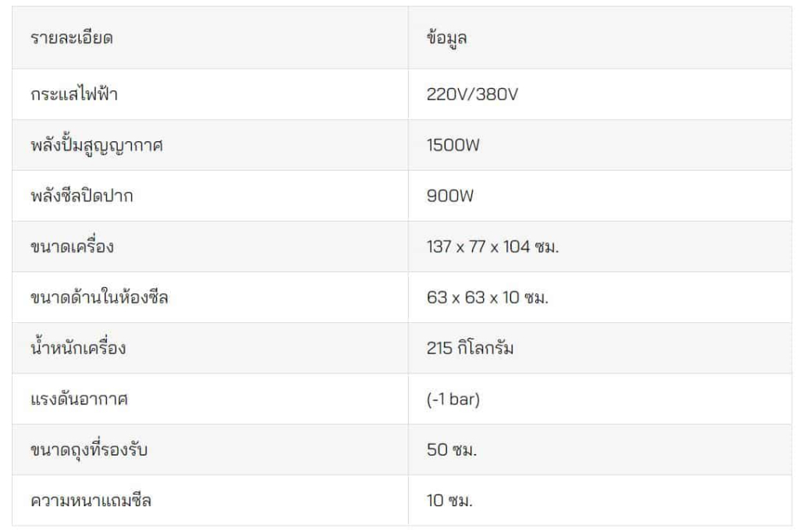The width and height of the screenshot is (799, 532).
Task: Click the (-1 bar) value cell
Action: click(x=600, y=399)
